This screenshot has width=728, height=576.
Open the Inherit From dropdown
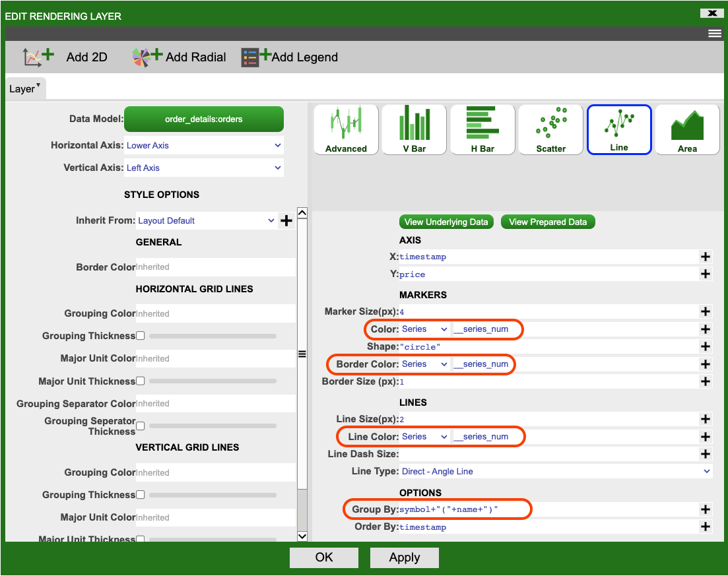(x=206, y=221)
